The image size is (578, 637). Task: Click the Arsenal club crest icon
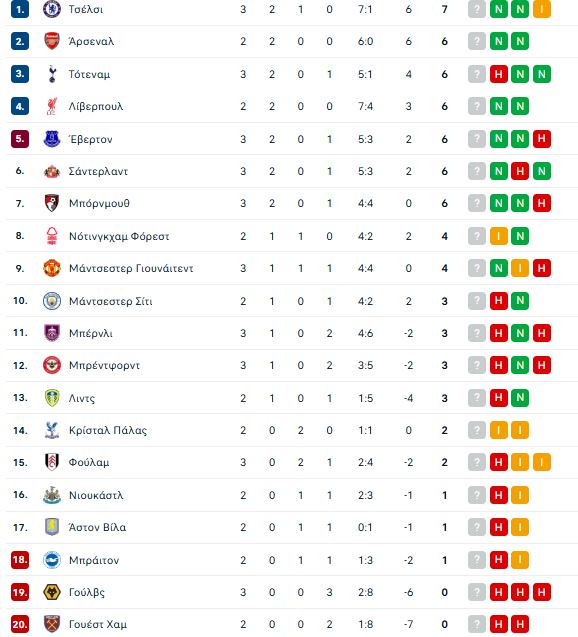pyautogui.click(x=52, y=41)
